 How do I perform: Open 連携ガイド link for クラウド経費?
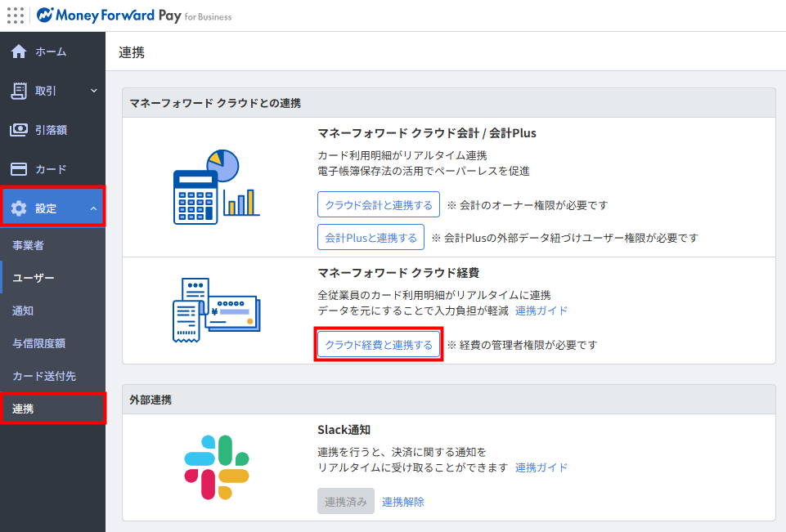click(541, 311)
